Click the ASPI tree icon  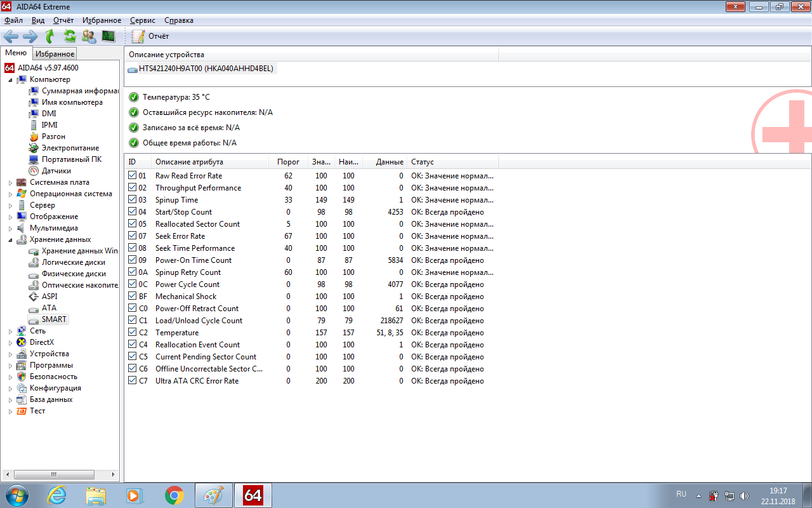[34, 297]
